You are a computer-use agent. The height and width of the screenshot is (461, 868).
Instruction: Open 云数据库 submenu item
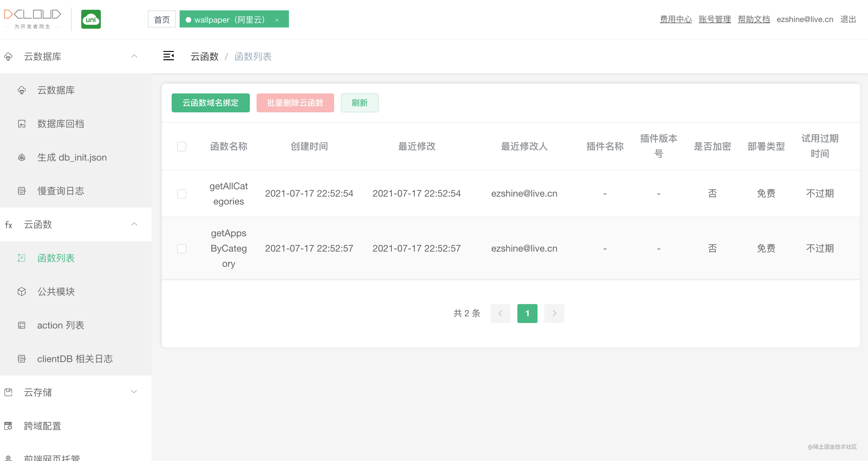(x=75, y=90)
